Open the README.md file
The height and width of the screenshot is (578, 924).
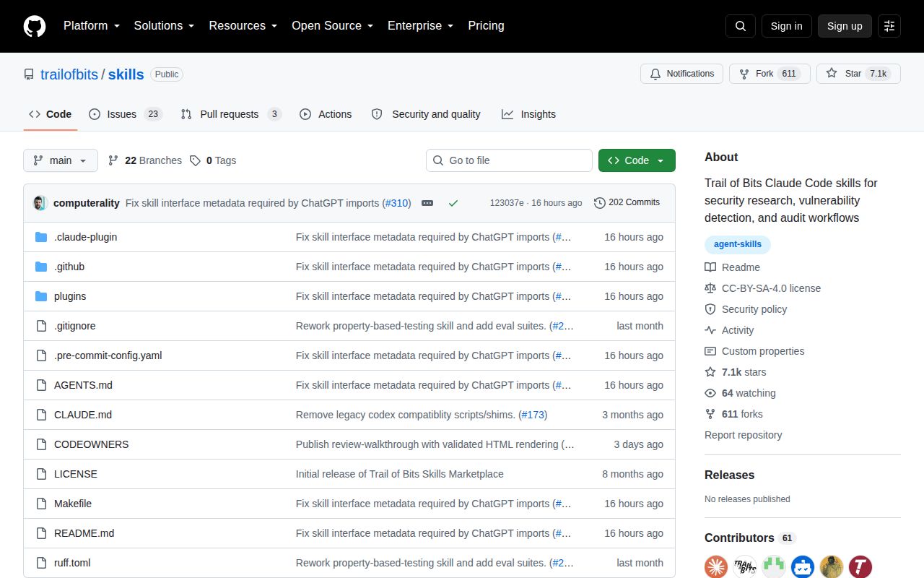click(84, 533)
